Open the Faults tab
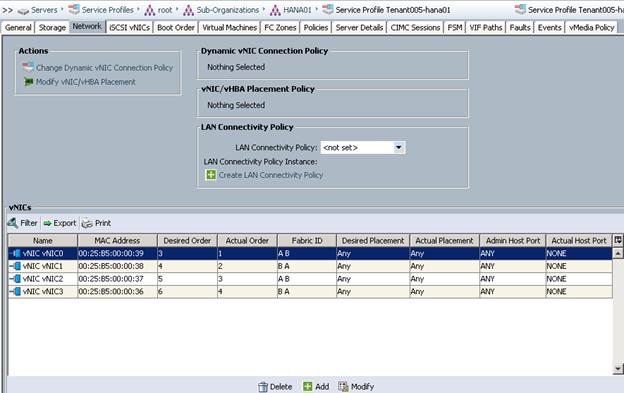This screenshot has height=393, width=624. pyautogui.click(x=520, y=27)
